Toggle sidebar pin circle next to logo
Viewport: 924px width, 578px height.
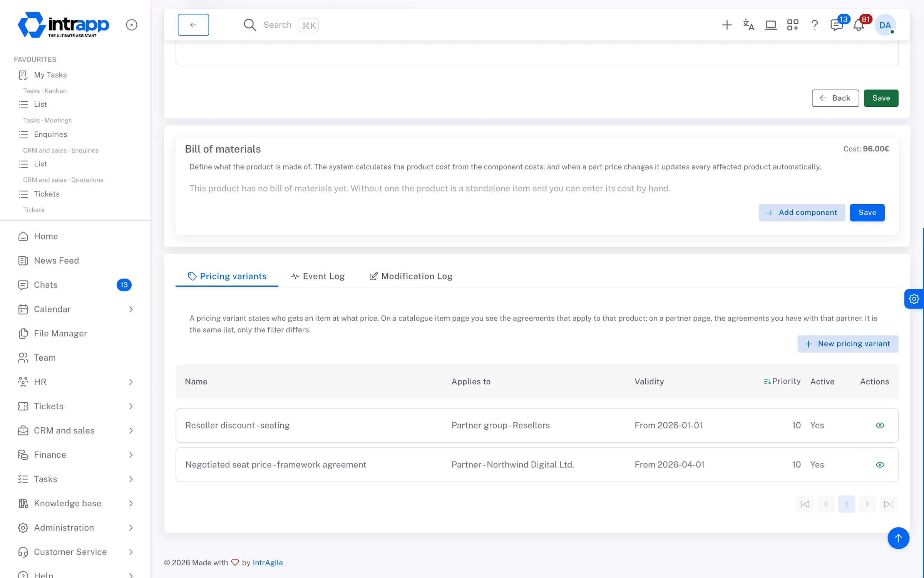[x=131, y=25]
